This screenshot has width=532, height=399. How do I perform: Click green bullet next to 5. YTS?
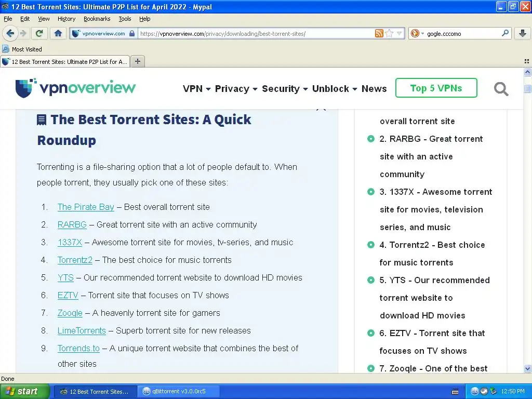370,280
